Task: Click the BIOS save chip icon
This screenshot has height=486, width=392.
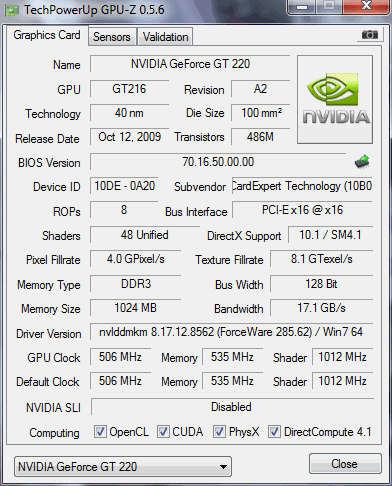Action: [362, 162]
